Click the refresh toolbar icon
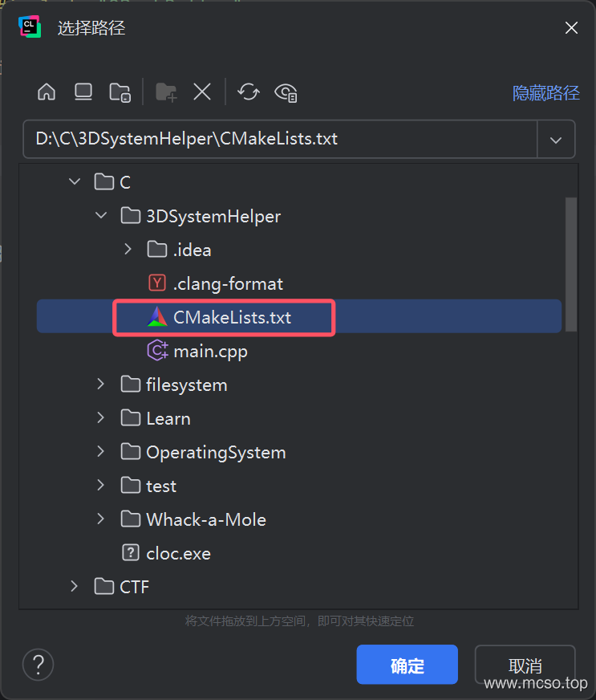Screen dimensions: 596x700 (x=249, y=92)
